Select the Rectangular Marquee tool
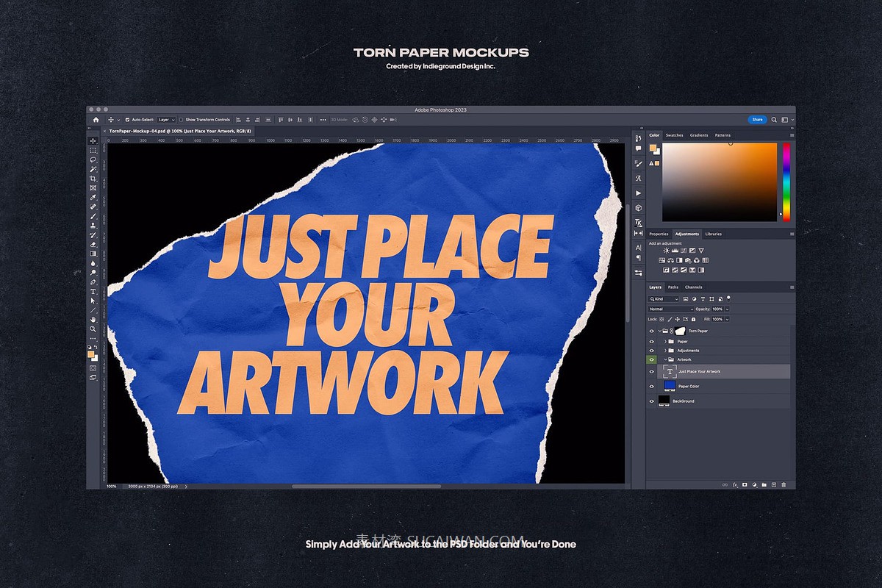Screen dimensions: 882x588 point(93,150)
